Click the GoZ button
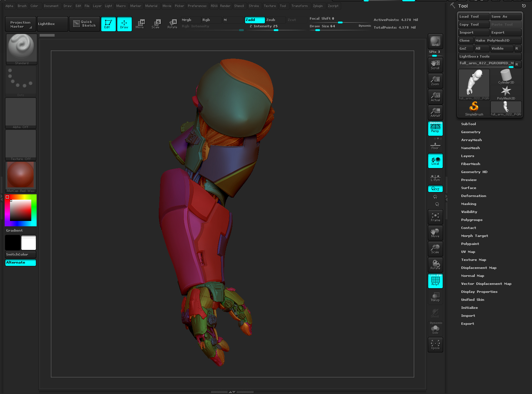This screenshot has width=532, height=394. coord(466,49)
